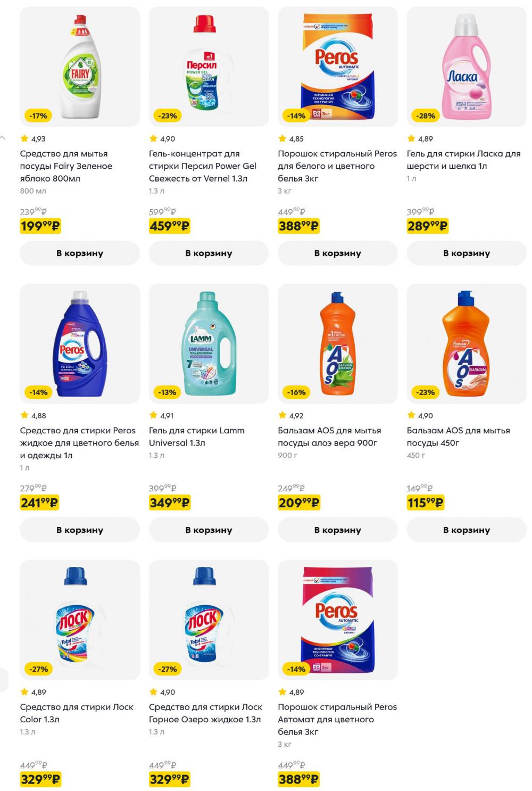This screenshot has width=532, height=791.
Task: Add AOS алоэ вера 900г to cart
Action: click(337, 530)
